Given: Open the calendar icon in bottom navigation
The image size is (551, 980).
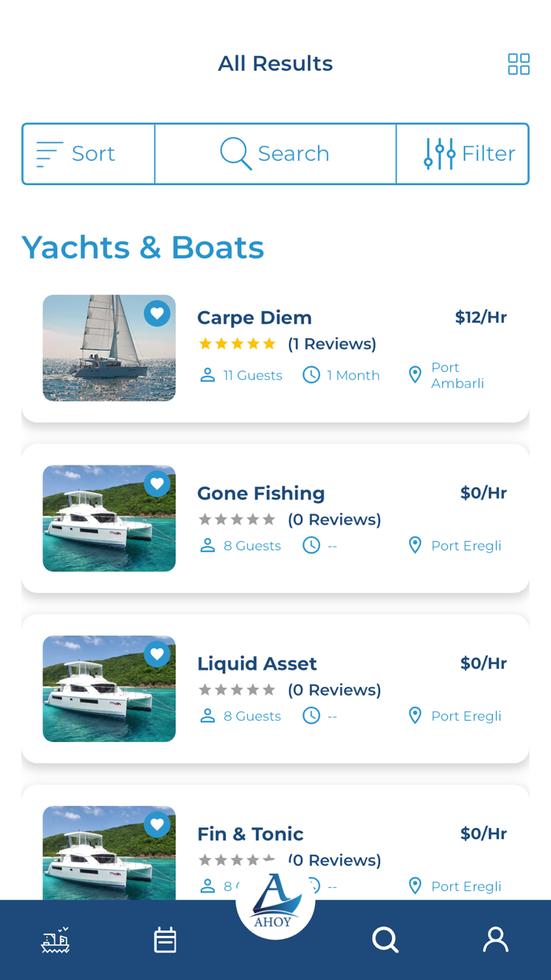Looking at the screenshot, I should coord(165,939).
